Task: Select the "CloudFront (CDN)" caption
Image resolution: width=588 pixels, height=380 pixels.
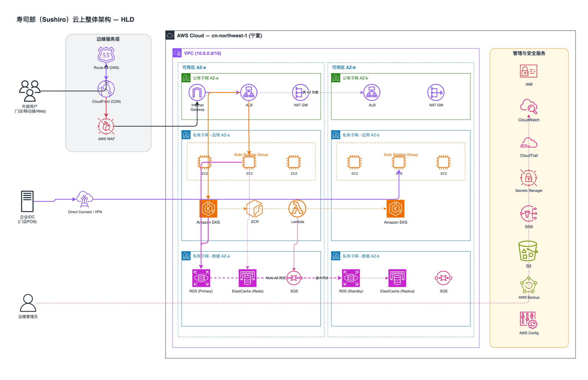Action: tap(106, 101)
